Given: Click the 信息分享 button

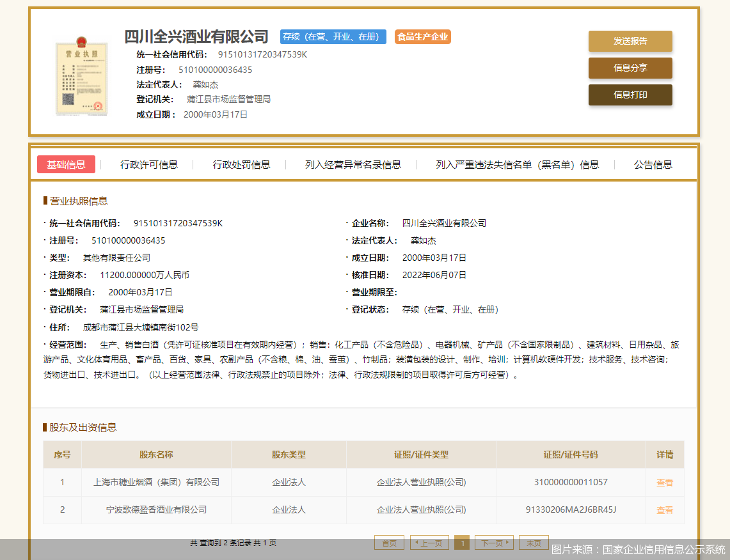Looking at the screenshot, I should (x=630, y=68).
